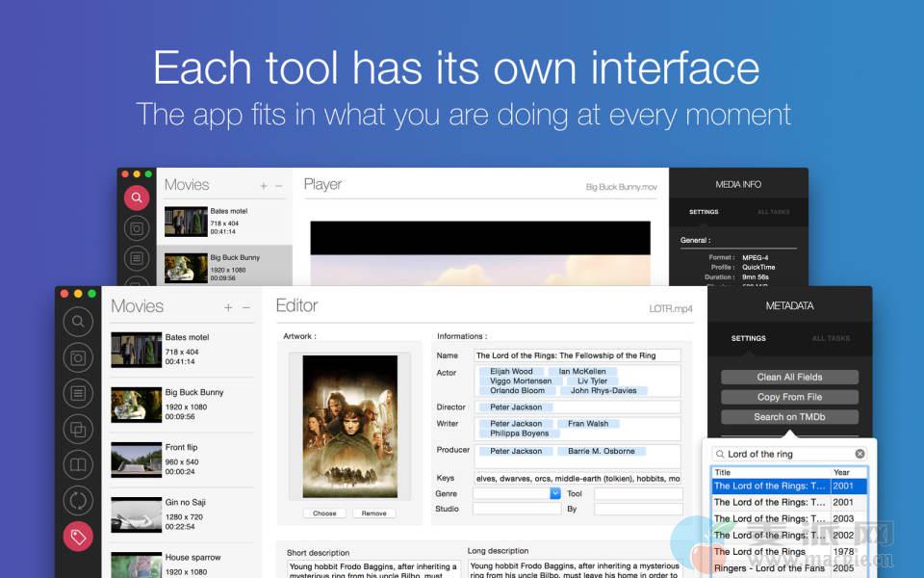Viewport: 924px width, 578px height.
Task: Select the Front flip movie thumbnail
Action: [136, 460]
